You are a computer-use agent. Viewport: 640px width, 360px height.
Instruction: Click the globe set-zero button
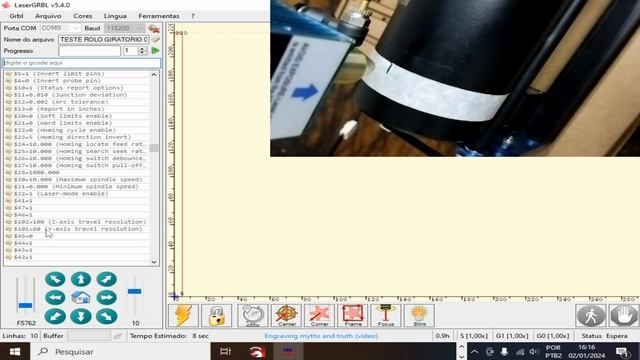[253, 315]
